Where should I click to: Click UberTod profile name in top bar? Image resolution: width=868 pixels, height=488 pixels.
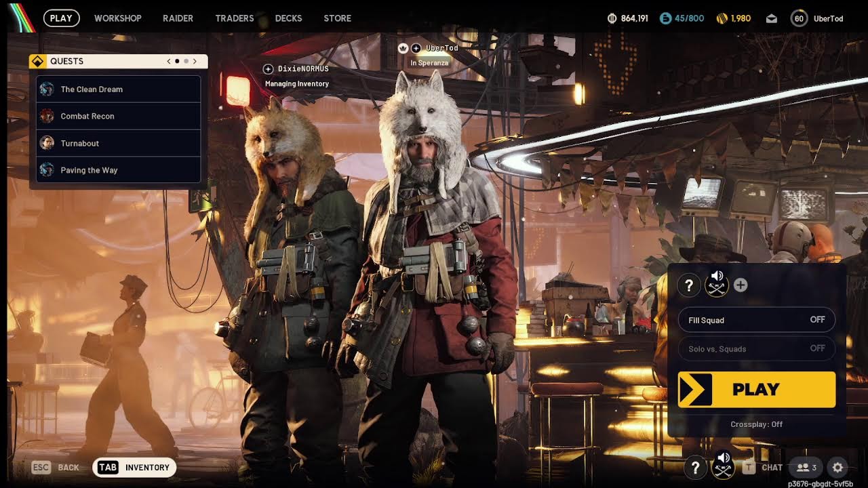tap(828, 19)
